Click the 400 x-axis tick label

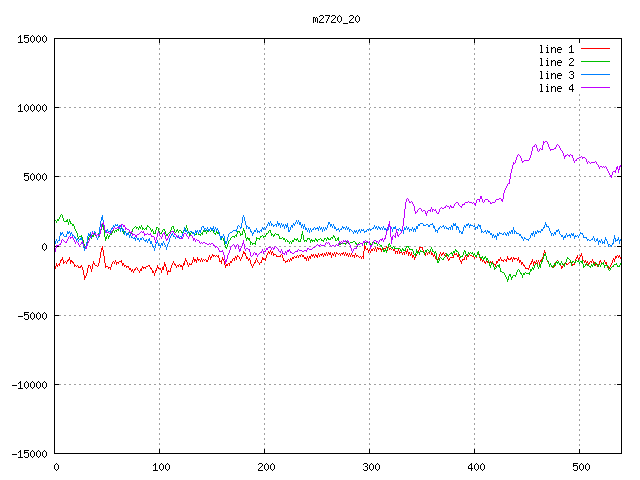click(x=475, y=467)
